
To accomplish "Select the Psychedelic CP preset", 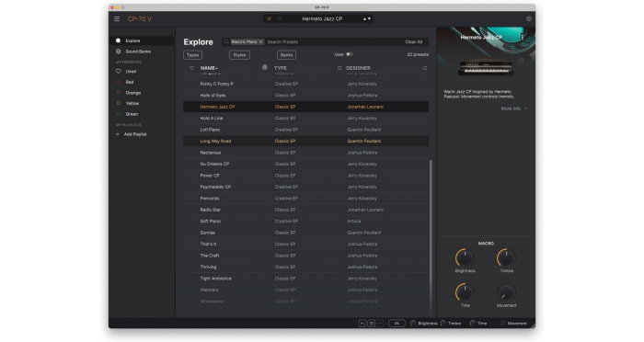I will tap(306, 187).
